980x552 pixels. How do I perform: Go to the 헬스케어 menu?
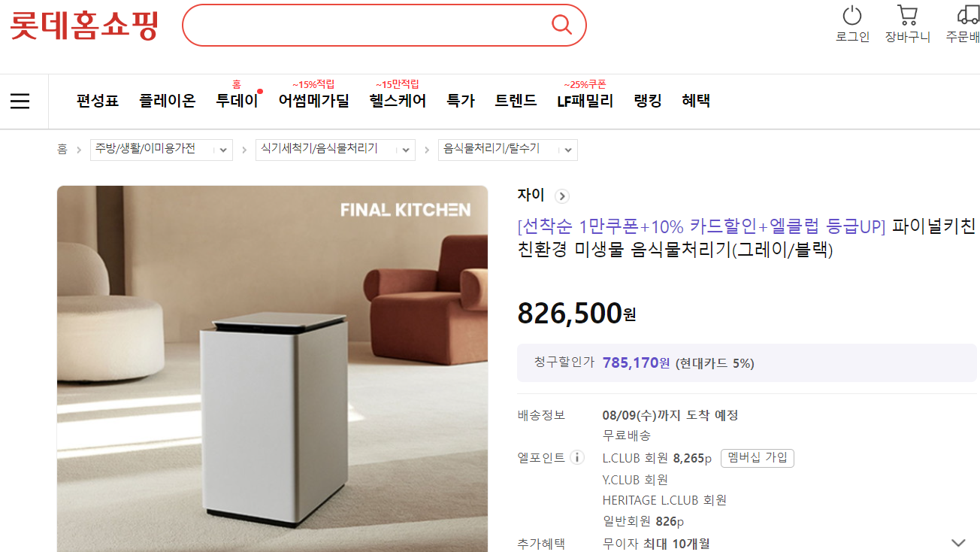click(x=398, y=101)
